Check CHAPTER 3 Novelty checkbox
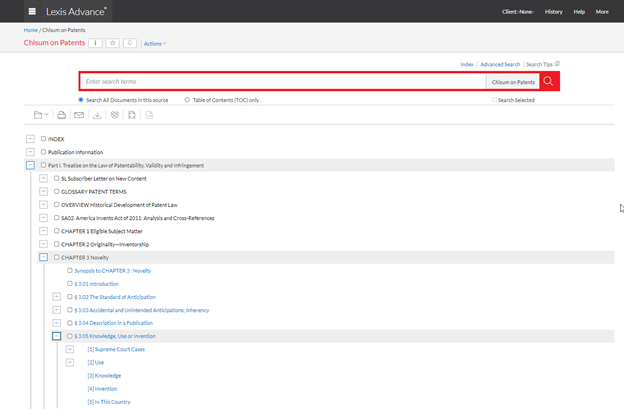The height and width of the screenshot is (409, 624). [x=57, y=257]
